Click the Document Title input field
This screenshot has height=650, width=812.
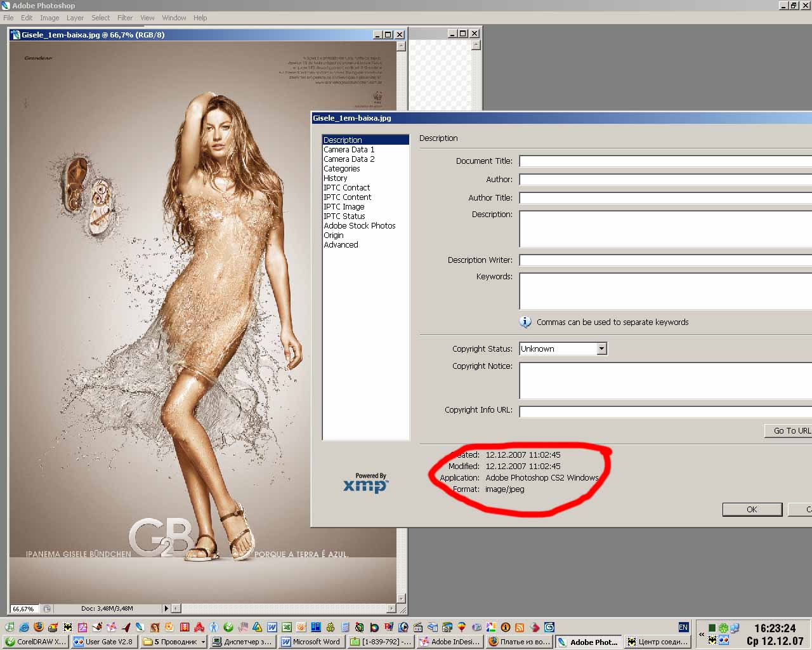(665, 161)
